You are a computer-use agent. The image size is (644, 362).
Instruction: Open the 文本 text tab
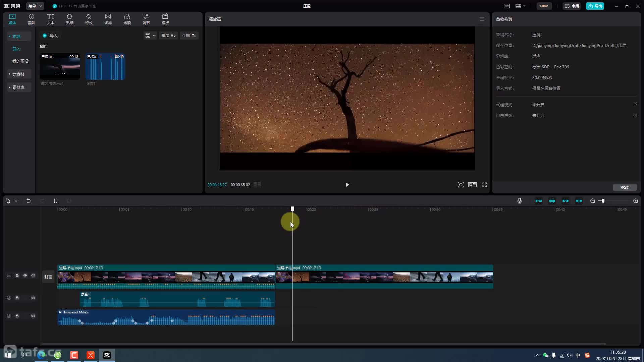point(50,19)
